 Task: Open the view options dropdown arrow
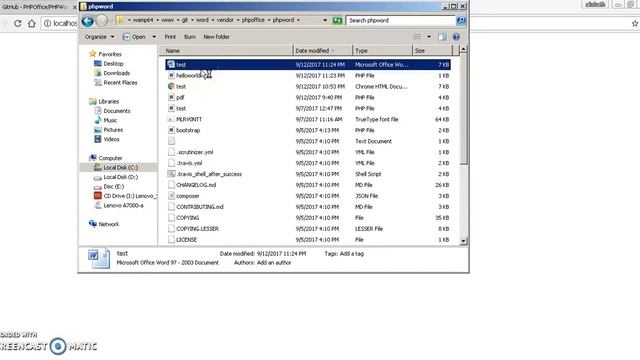click(x=429, y=37)
